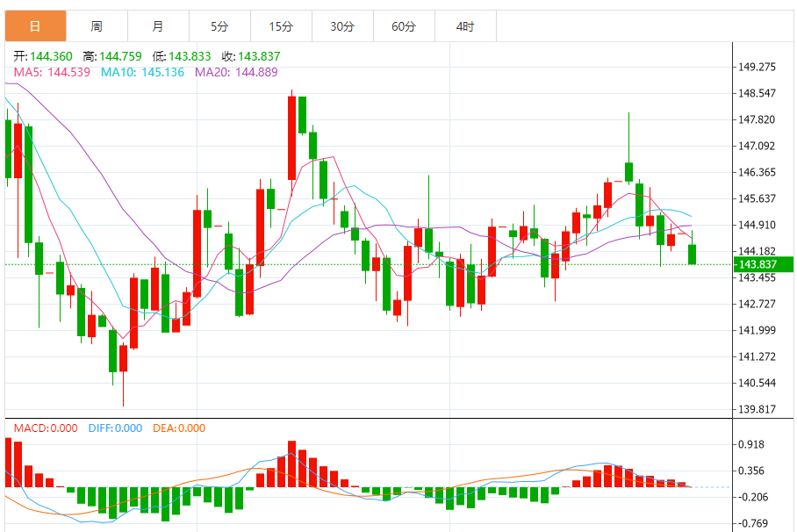Open the 4时 timeframe tab
The width and height of the screenshot is (797, 532).
click(x=465, y=26)
